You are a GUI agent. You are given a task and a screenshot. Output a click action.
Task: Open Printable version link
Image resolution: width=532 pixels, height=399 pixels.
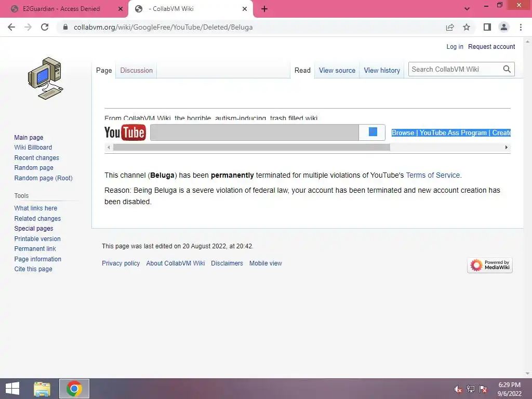(x=37, y=239)
